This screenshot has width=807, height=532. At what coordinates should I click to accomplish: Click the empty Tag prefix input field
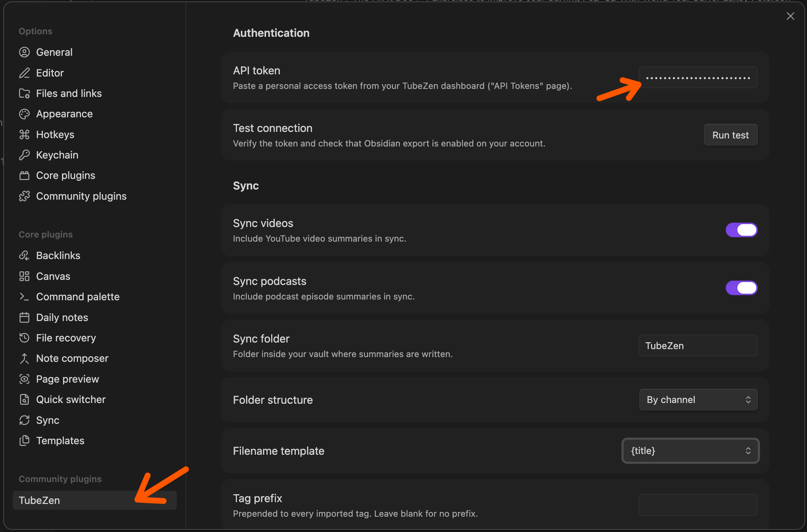coord(698,505)
